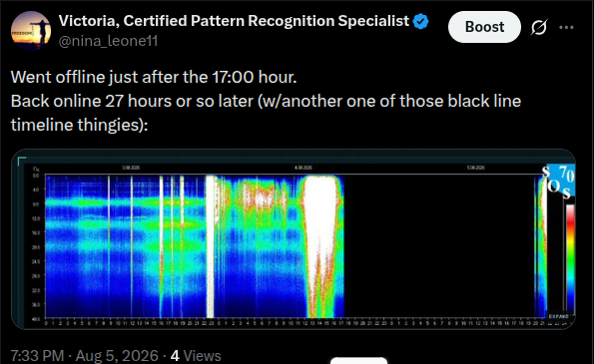Click the Grok slashed-circle icon
The height and width of the screenshot is (364, 594).
click(538, 27)
